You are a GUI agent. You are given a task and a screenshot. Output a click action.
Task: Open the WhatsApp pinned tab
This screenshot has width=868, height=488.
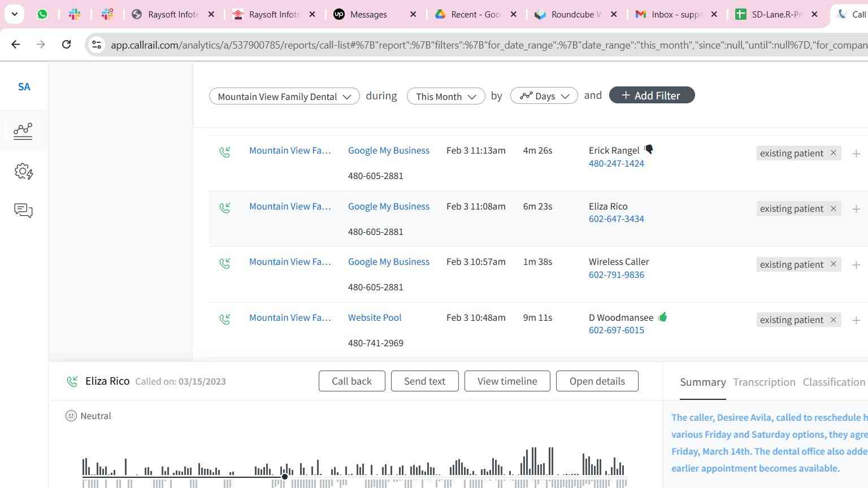click(x=42, y=14)
